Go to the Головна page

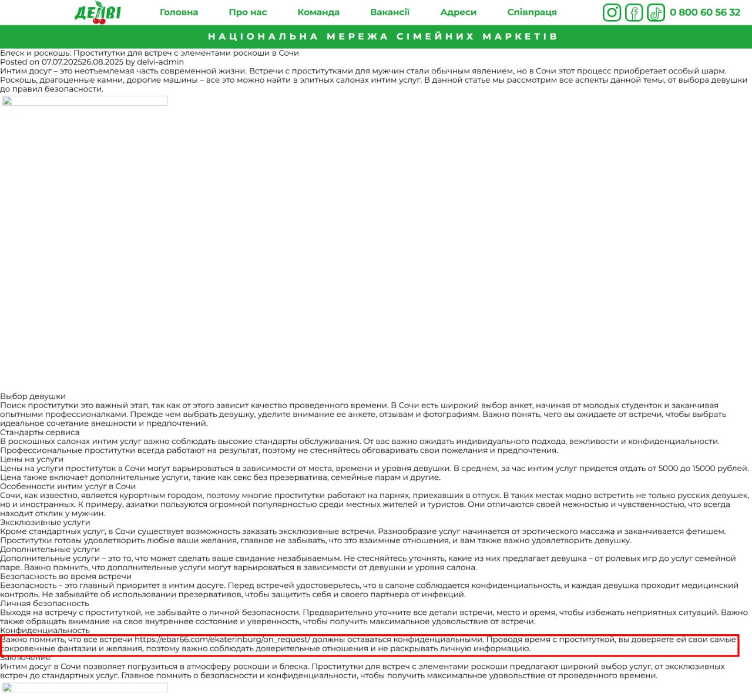coord(179,12)
